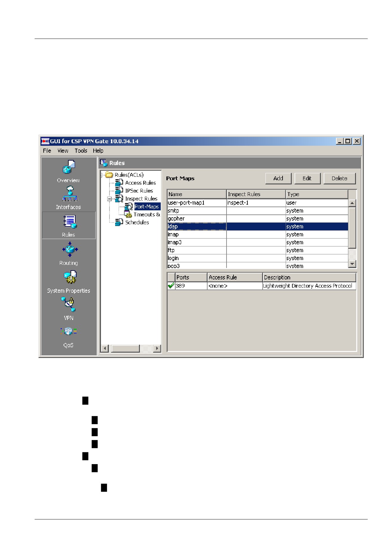
Task: Sort by the Type column header
Action: coord(317,194)
